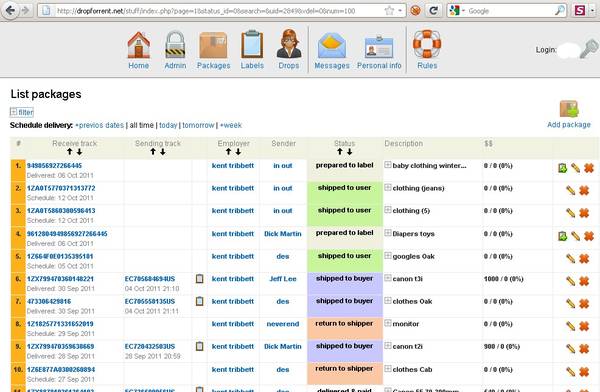
Task: Show +week schedule deliveries
Action: point(231,125)
